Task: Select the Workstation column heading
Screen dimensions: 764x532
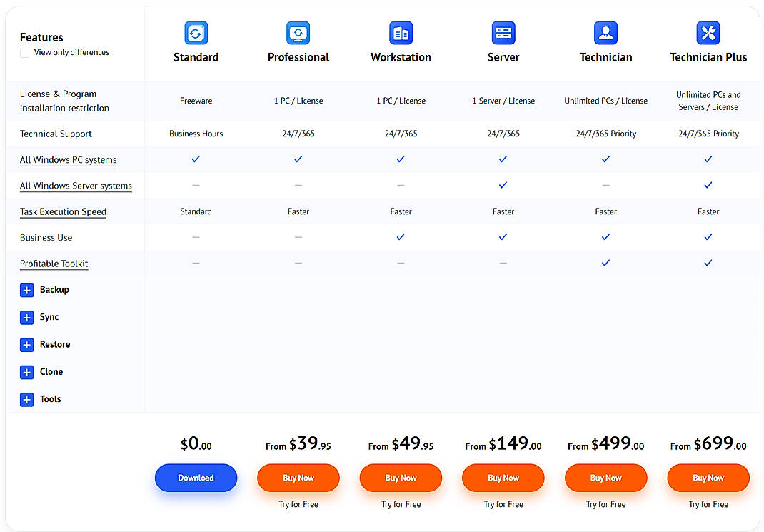Action: tap(401, 58)
